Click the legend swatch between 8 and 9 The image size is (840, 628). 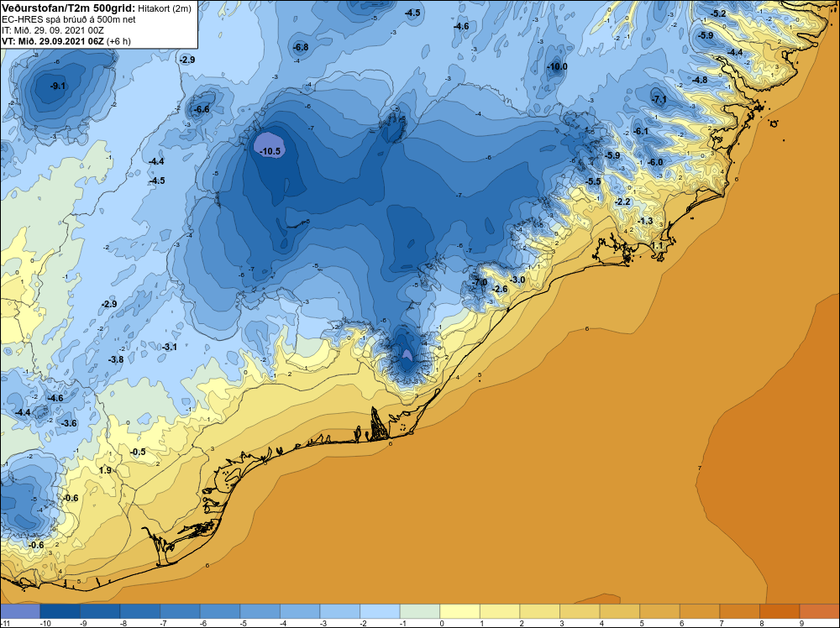(x=780, y=611)
